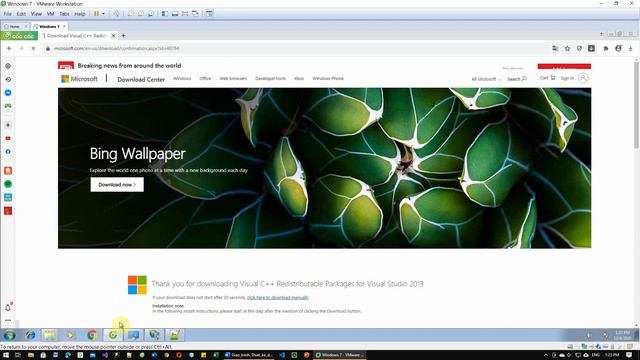Open a new browser tab
The image size is (640, 360).
(x=123, y=36)
